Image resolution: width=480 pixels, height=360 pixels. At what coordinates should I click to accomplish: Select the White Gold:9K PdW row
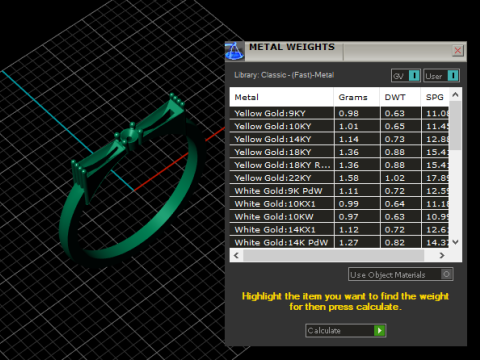(x=339, y=191)
